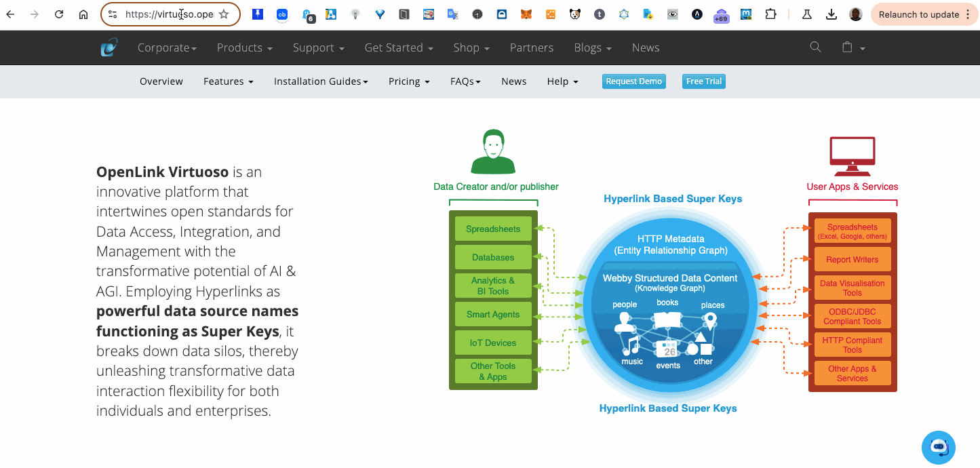This screenshot has height=468, width=980.
Task: Expand the Features submenu
Action: tap(229, 81)
